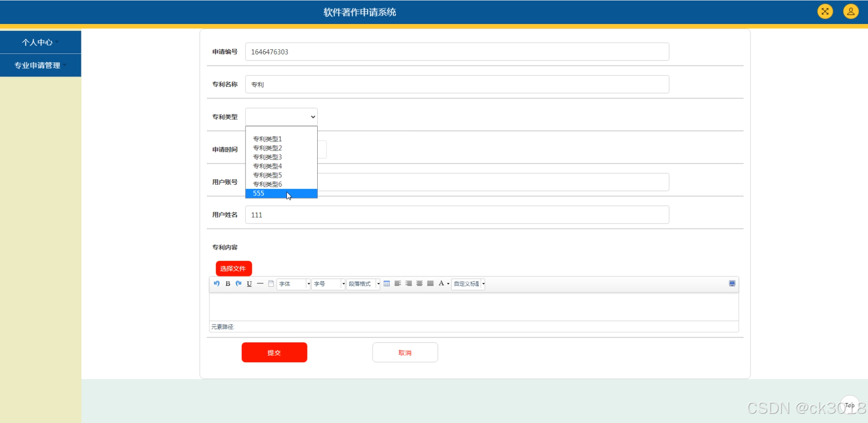Open the 字号 font size dropdown

(328, 284)
